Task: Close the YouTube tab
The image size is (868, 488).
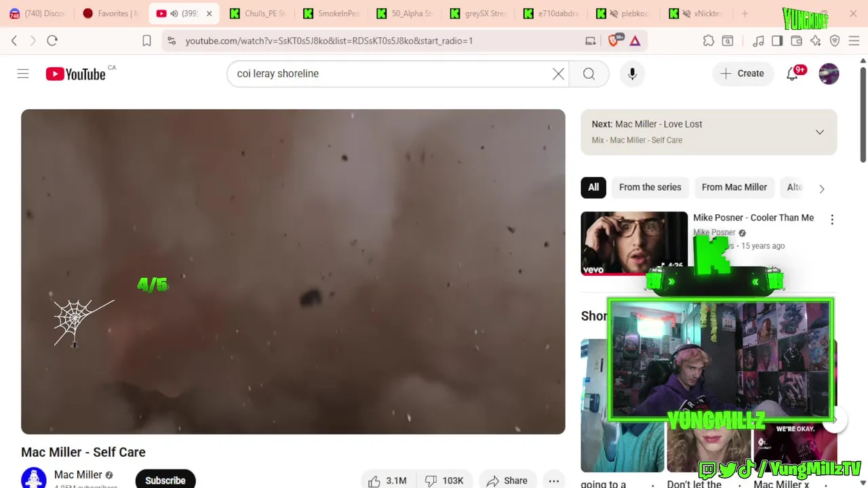Action: click(209, 14)
